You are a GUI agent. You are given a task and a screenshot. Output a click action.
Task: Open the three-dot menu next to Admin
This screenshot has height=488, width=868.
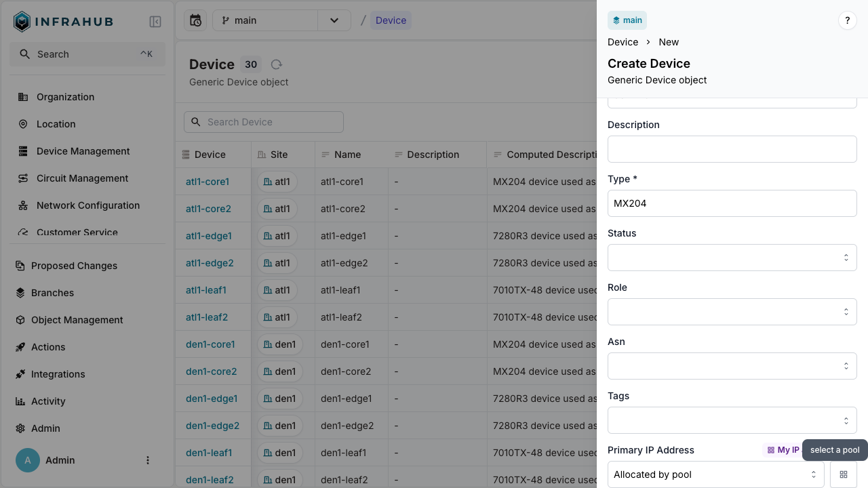click(148, 460)
